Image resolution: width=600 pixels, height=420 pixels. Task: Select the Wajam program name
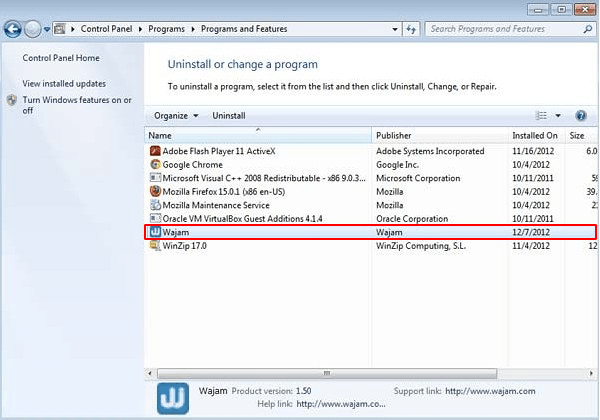pos(176,232)
